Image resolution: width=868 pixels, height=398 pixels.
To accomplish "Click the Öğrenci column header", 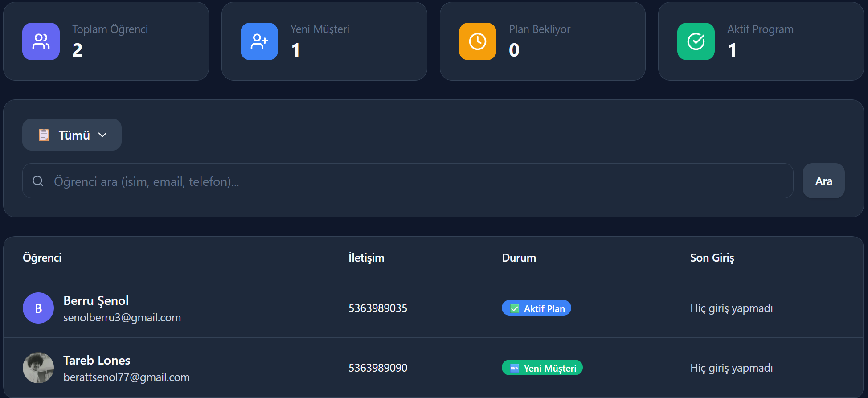I will click(x=42, y=258).
